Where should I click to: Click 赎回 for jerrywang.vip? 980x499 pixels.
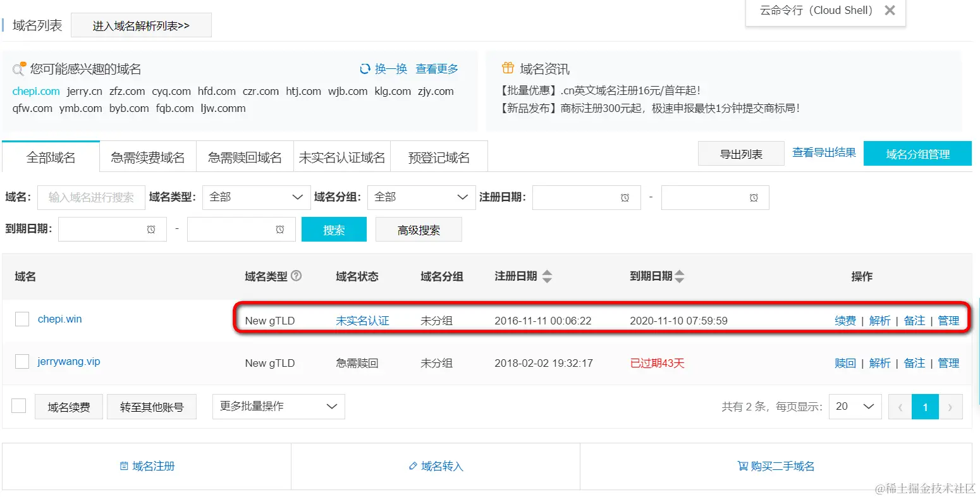click(x=845, y=363)
